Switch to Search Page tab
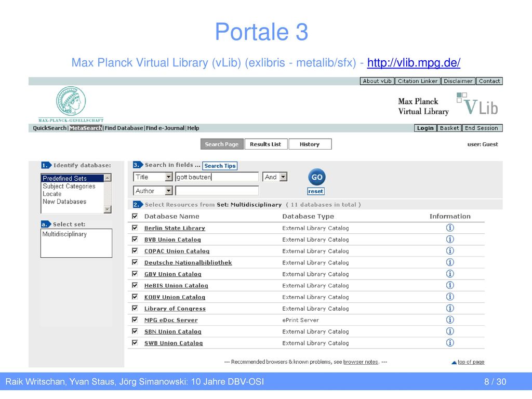The width and height of the screenshot is (532, 399). pyautogui.click(x=222, y=144)
